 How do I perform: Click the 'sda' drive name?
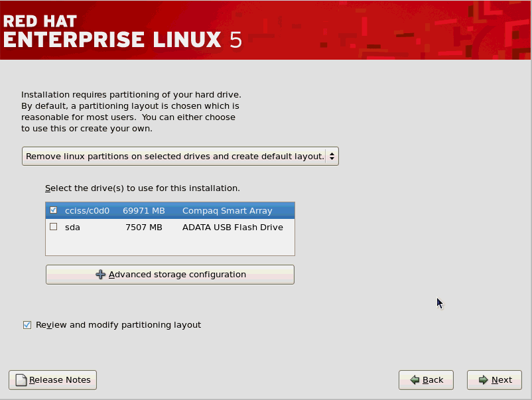[x=72, y=228]
